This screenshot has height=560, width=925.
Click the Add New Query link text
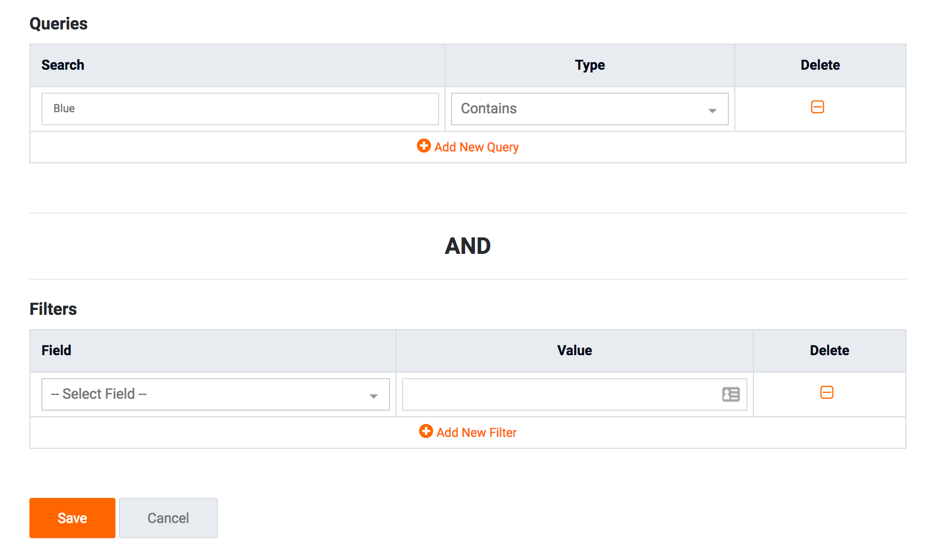[476, 147]
